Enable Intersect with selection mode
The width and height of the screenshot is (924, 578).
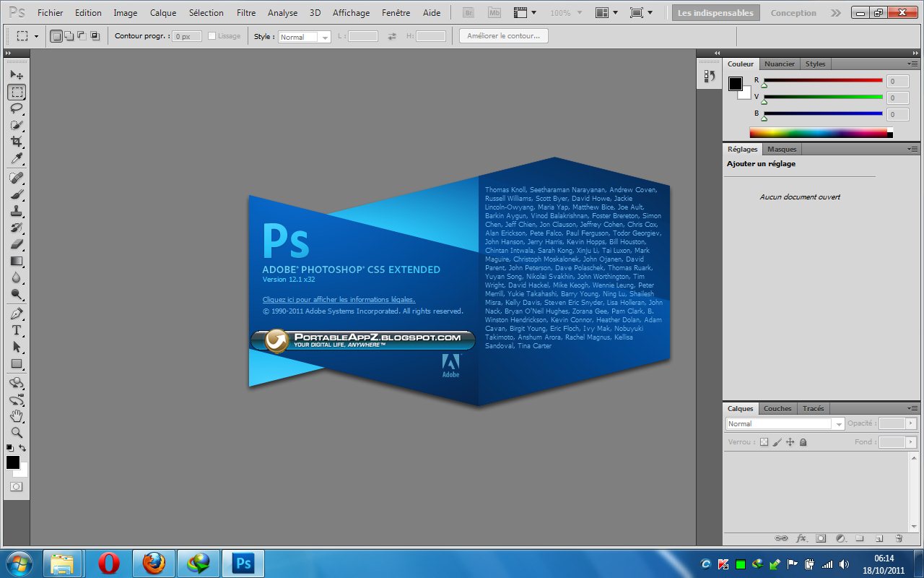click(x=94, y=36)
